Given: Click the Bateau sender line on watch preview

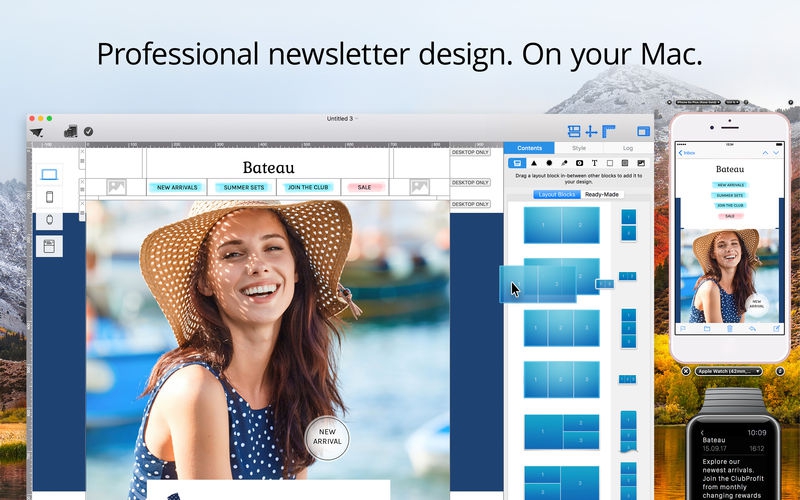Looking at the screenshot, I should click(x=713, y=440).
